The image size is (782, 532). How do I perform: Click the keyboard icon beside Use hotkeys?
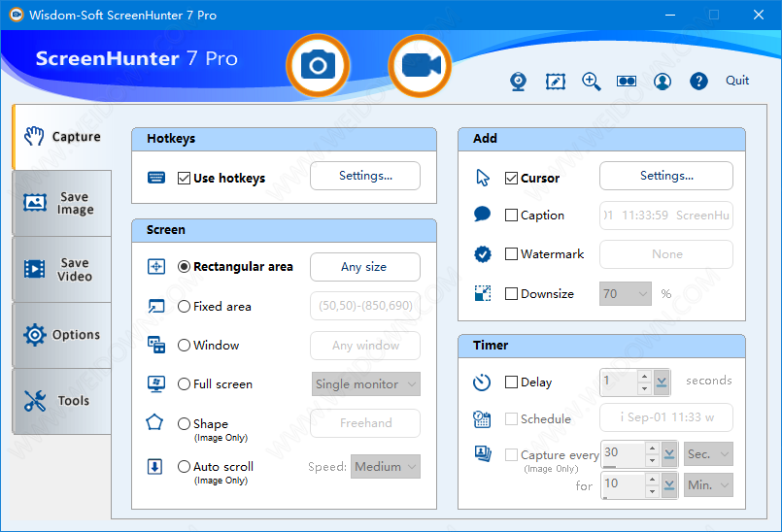156,178
